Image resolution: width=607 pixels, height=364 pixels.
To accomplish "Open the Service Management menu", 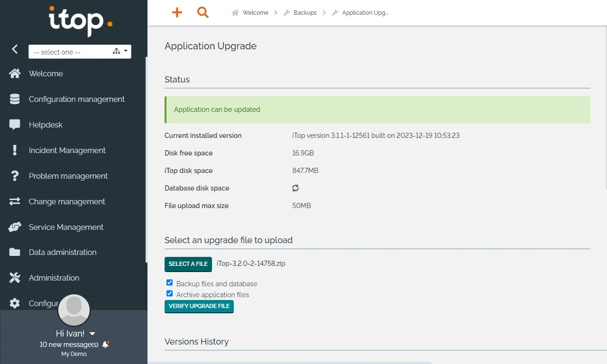I will click(66, 227).
